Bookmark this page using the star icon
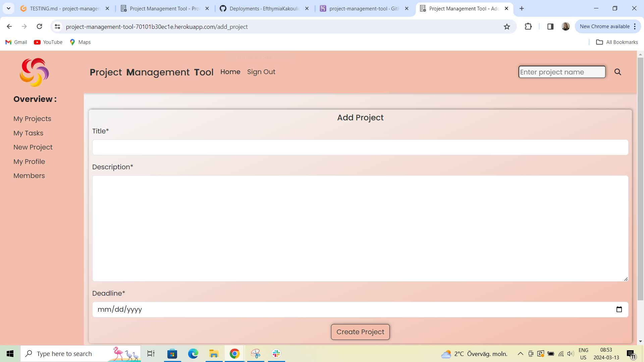The image size is (644, 362). (x=507, y=26)
